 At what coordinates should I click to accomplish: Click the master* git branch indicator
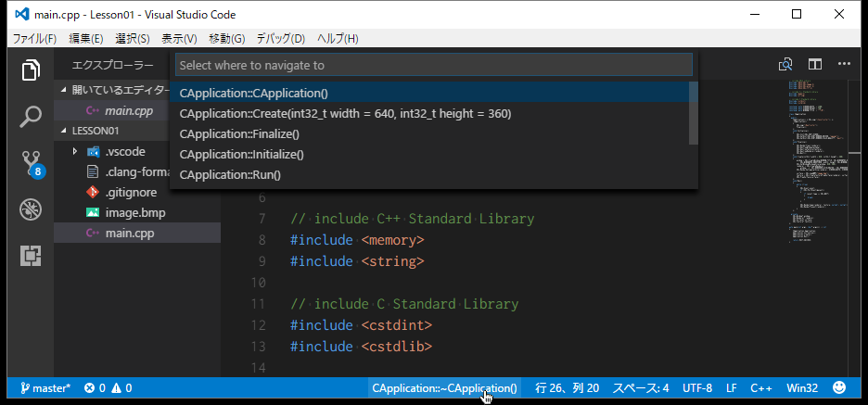[x=46, y=387]
